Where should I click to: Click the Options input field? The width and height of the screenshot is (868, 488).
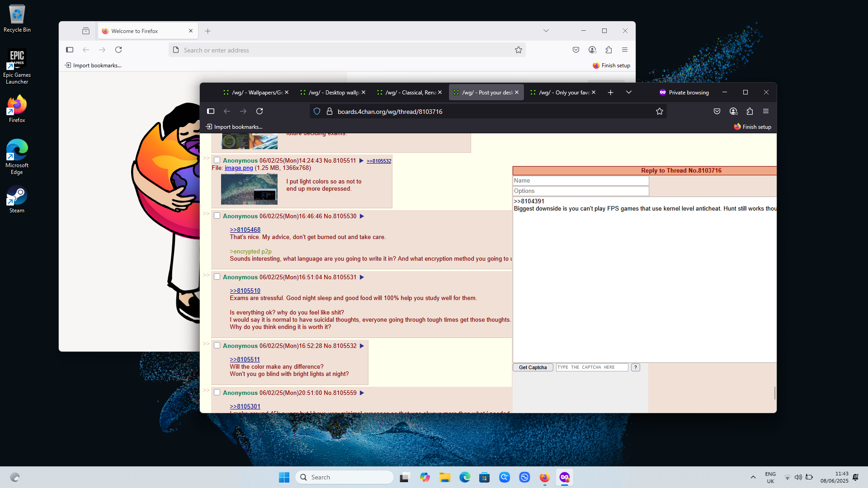(580, 191)
